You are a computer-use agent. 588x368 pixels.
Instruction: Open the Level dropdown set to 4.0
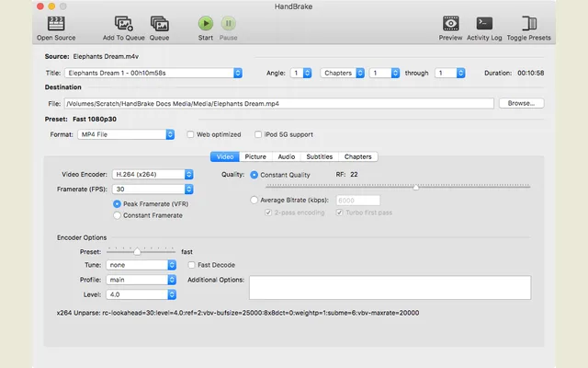pos(141,294)
